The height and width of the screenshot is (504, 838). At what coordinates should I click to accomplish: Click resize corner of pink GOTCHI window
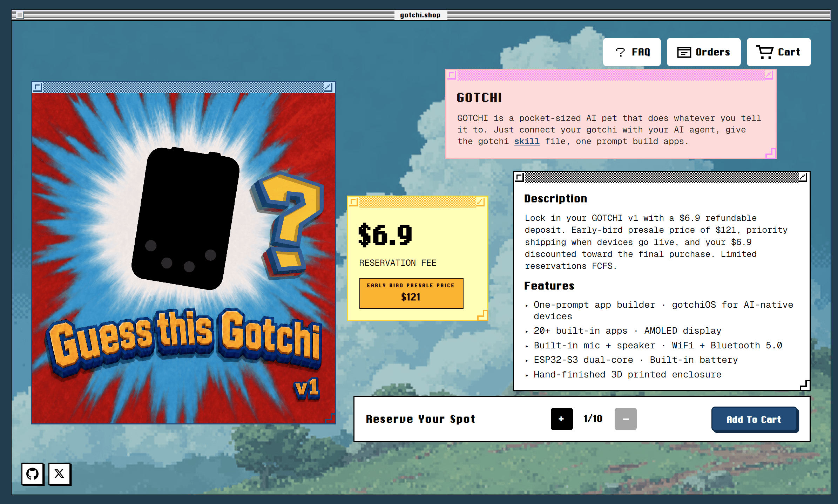(770, 153)
